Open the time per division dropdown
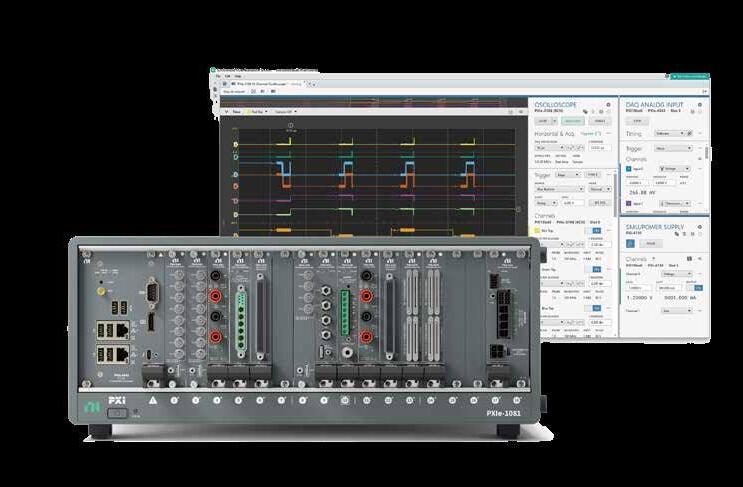743x487 pixels. (x=549, y=148)
